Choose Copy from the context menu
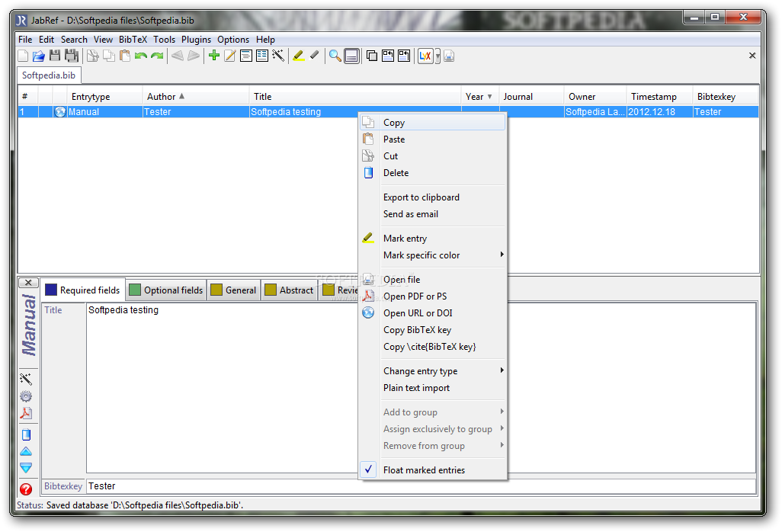The image size is (782, 532). pyautogui.click(x=432, y=122)
